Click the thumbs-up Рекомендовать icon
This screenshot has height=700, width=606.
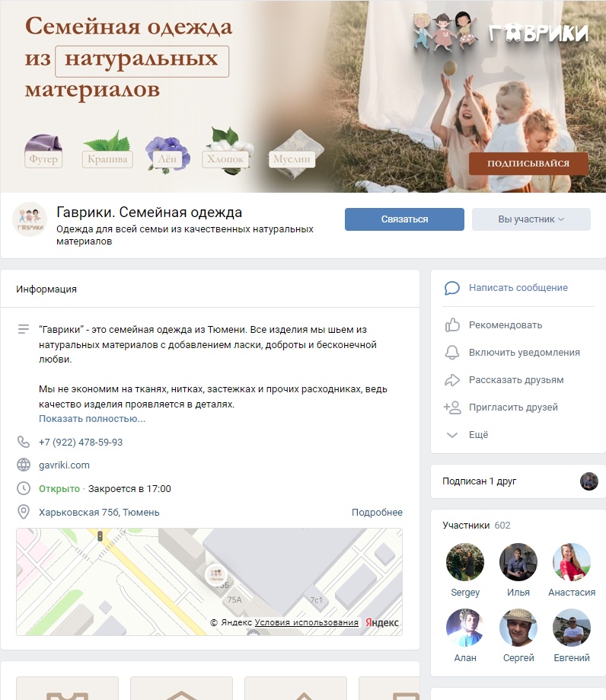452,325
